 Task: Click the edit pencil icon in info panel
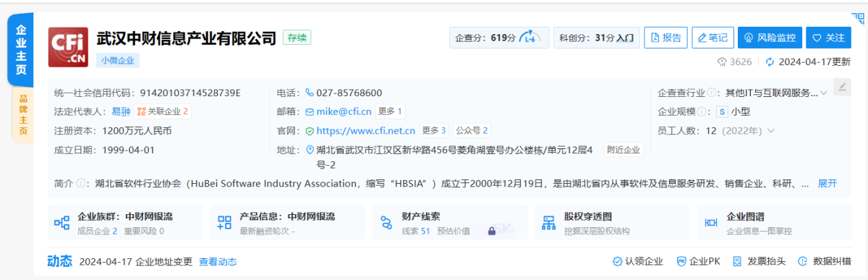pyautogui.click(x=841, y=88)
